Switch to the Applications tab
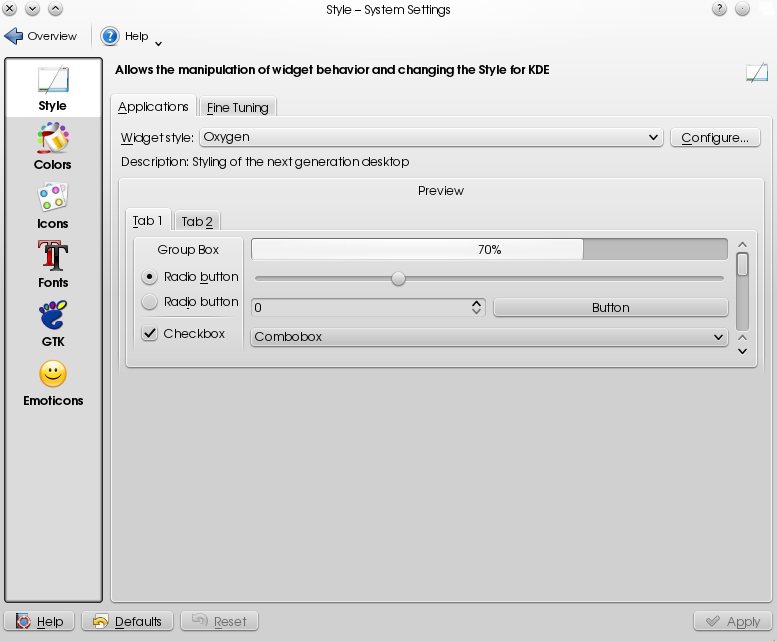 [153, 107]
